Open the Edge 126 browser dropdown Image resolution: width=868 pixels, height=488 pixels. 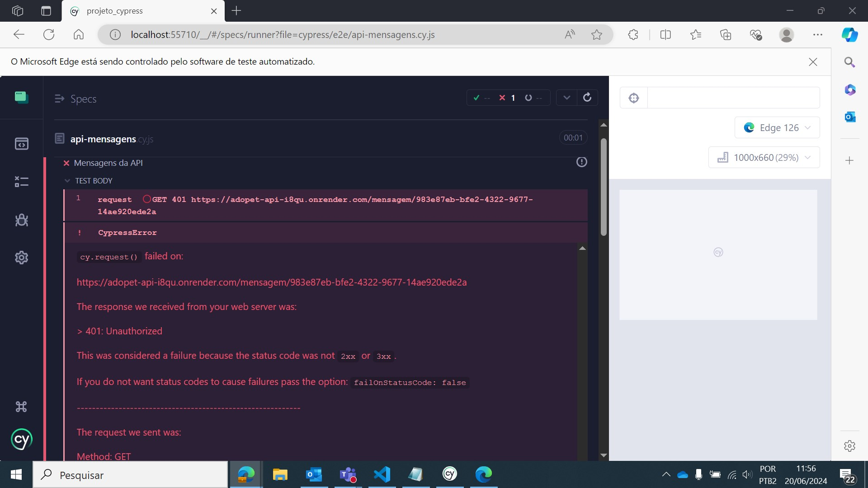[x=777, y=127]
